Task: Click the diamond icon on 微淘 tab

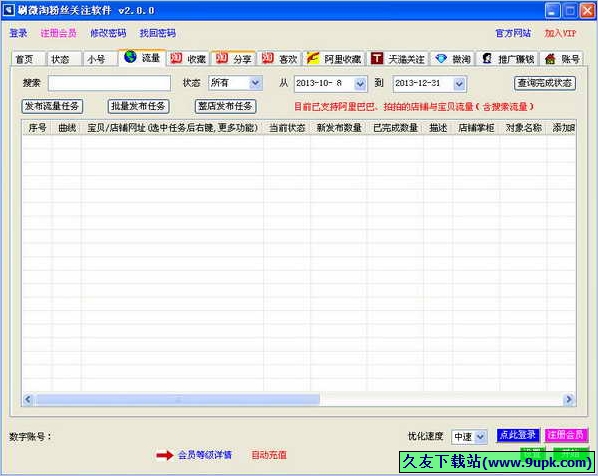Action: (x=441, y=58)
